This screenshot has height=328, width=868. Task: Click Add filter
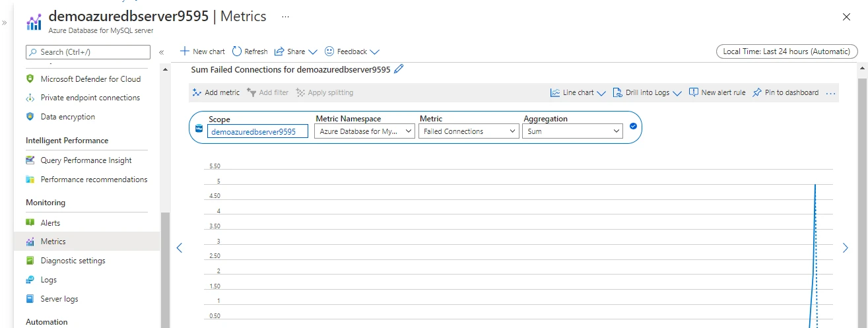coord(267,92)
